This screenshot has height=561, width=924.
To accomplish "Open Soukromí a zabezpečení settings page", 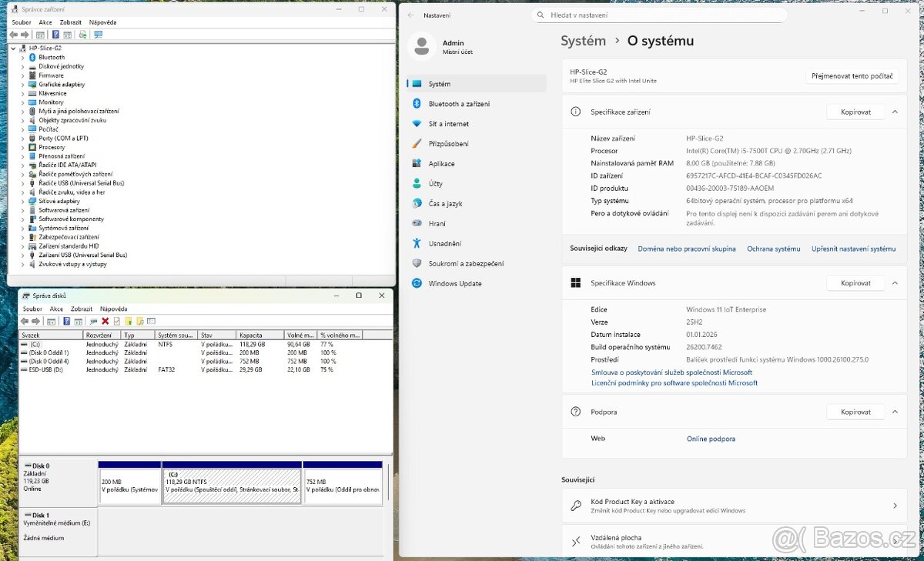I will tap(466, 264).
